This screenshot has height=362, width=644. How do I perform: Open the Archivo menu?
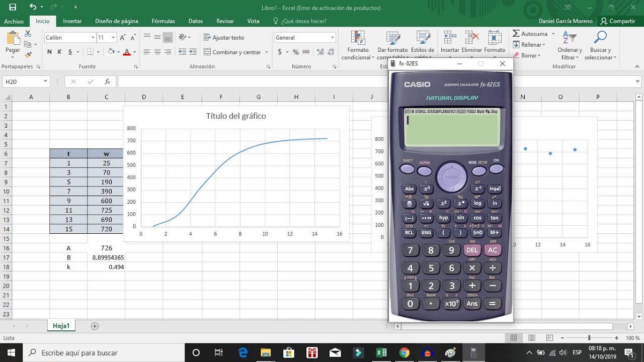pos(14,21)
